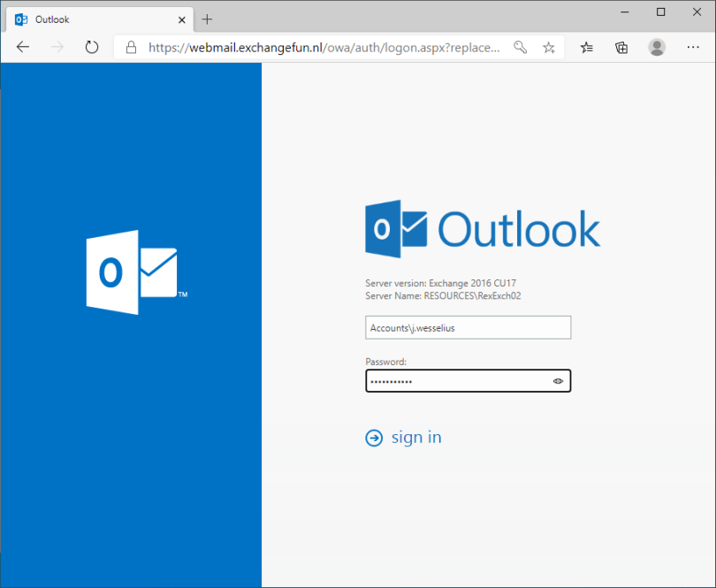716x588 pixels.
Task: View site info via padlock icon
Action: 132,48
